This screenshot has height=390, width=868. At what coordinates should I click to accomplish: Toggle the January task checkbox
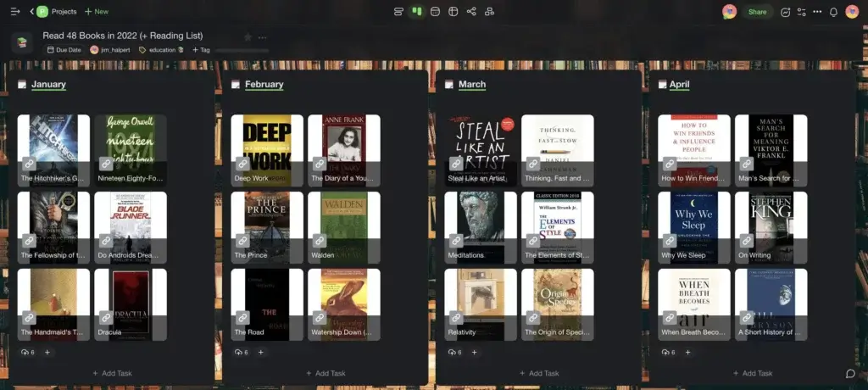(22, 85)
